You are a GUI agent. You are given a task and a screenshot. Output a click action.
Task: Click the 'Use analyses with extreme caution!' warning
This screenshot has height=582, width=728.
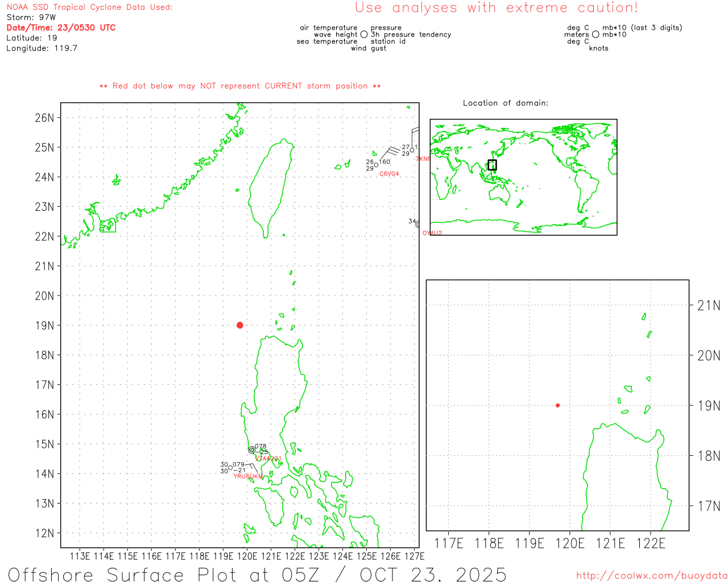click(496, 8)
